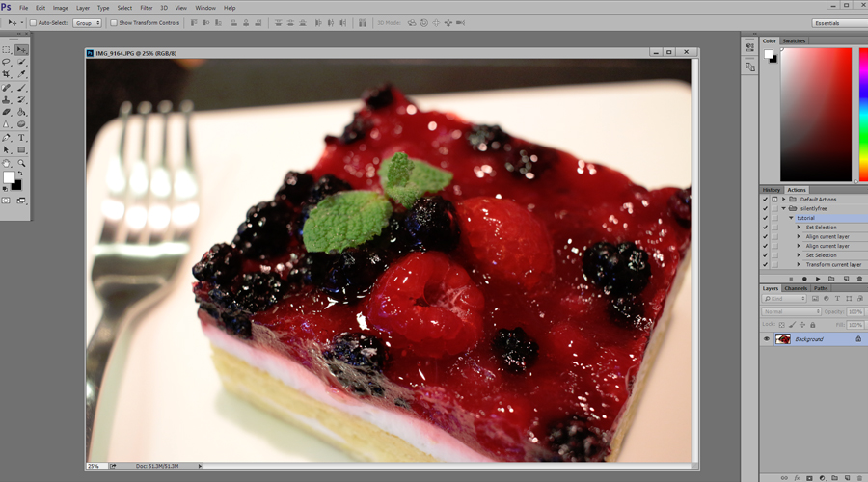The width and height of the screenshot is (868, 482).
Task: Switch to the Channels tab
Action: click(796, 288)
